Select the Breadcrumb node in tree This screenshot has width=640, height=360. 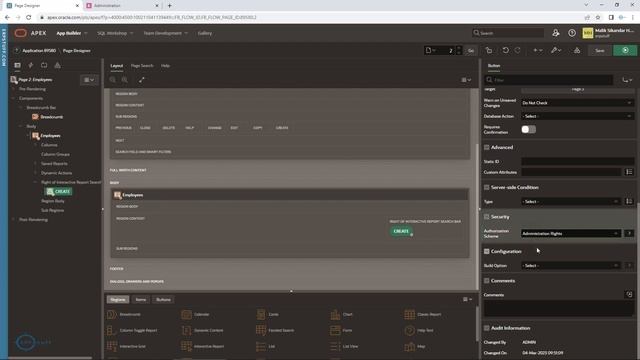click(x=48, y=117)
